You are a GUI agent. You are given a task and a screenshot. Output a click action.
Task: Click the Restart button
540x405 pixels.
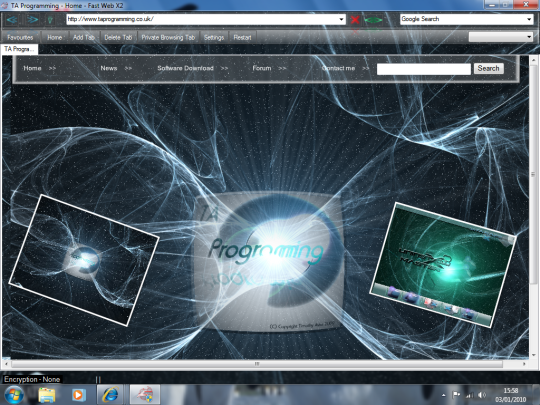(x=242, y=37)
